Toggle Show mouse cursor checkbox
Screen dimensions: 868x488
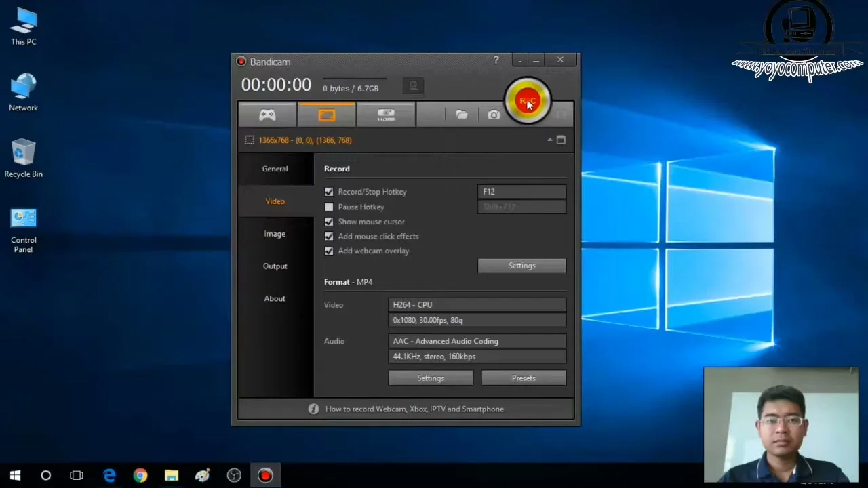329,222
